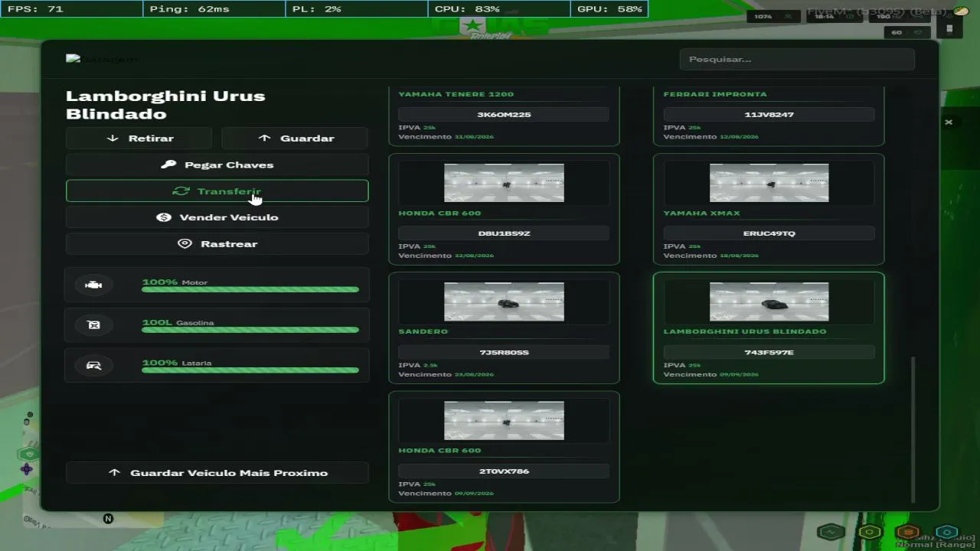The image size is (980, 551).
Task: Withdraw the vehicle with Retirar
Action: pyautogui.click(x=139, y=139)
